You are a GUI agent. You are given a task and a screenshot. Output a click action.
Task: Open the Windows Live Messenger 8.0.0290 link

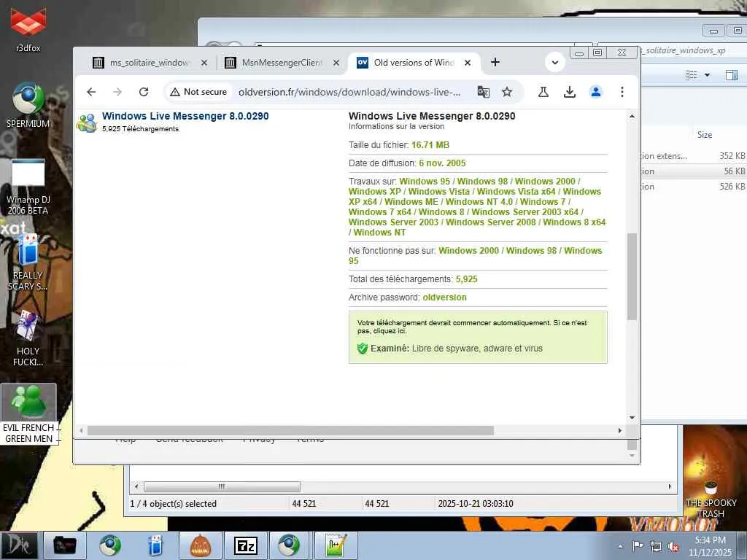[185, 116]
